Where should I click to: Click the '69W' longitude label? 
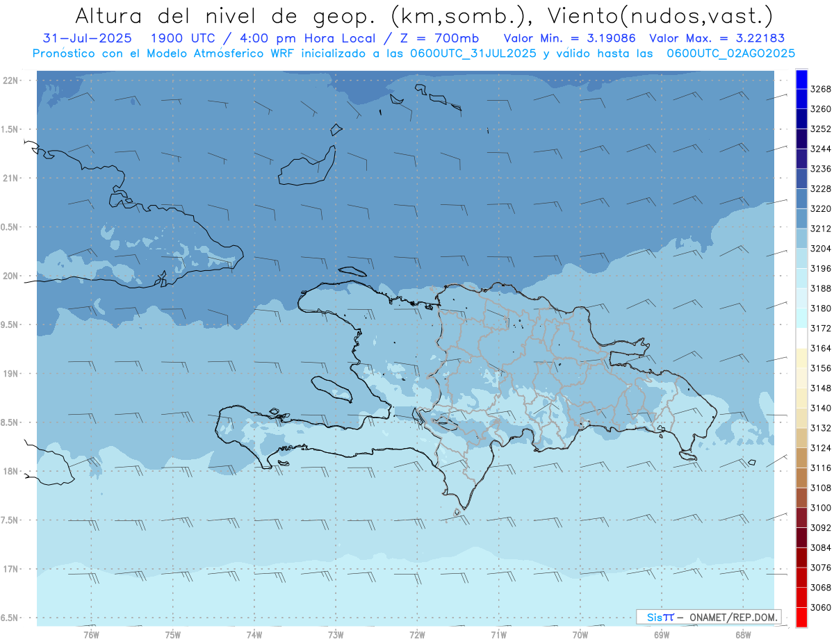(x=662, y=634)
